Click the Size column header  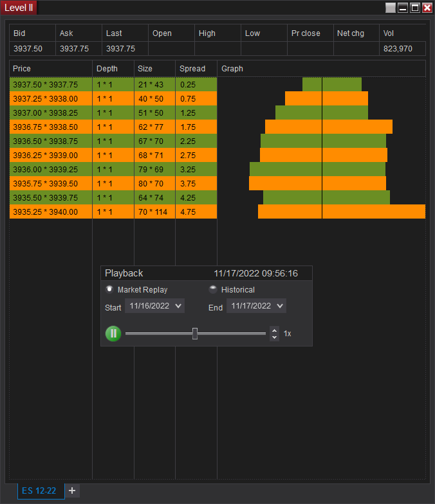pos(154,69)
